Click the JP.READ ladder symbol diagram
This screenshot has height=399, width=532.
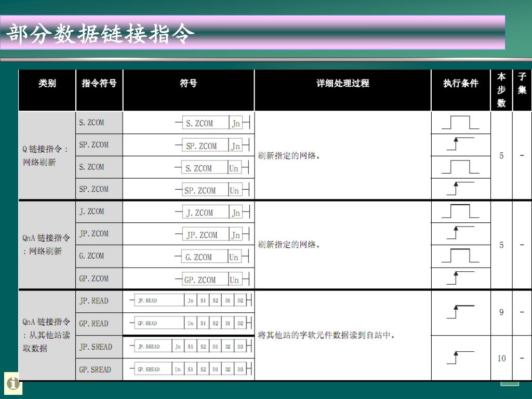(191, 300)
